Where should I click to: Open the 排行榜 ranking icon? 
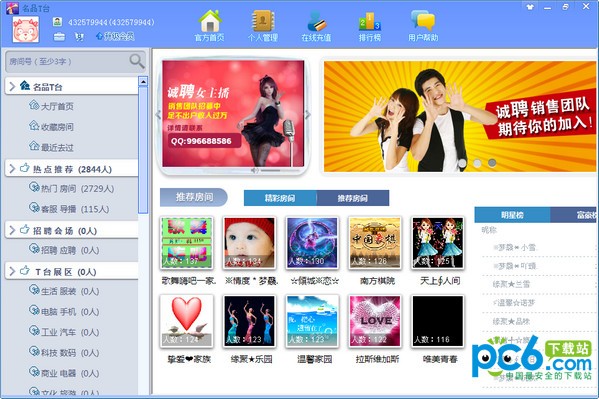point(369,22)
